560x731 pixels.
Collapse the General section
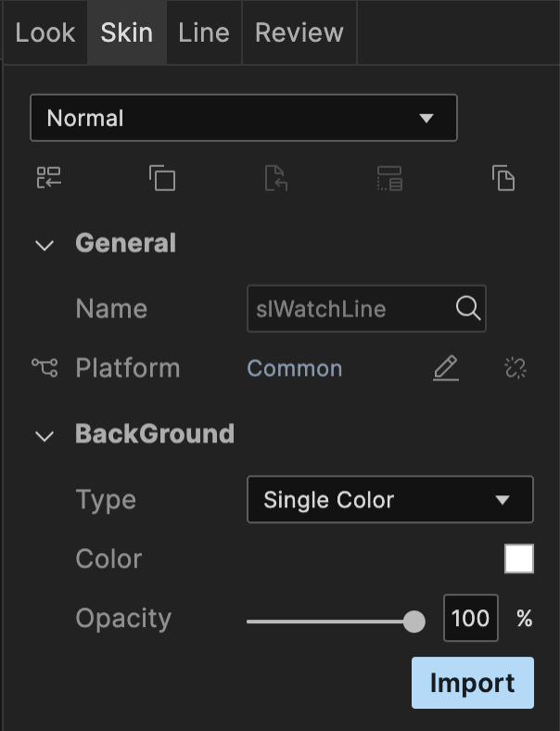(45, 245)
